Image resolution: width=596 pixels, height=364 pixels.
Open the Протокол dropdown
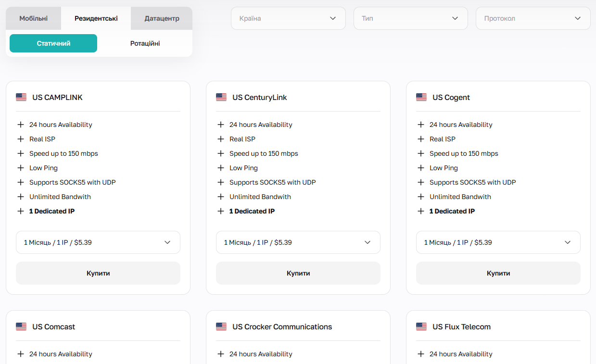pos(533,18)
